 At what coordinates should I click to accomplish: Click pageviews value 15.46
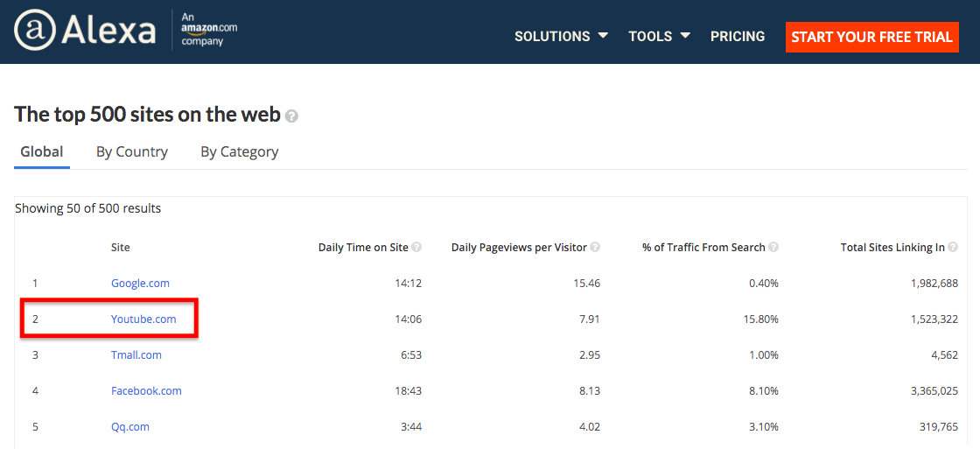point(587,284)
